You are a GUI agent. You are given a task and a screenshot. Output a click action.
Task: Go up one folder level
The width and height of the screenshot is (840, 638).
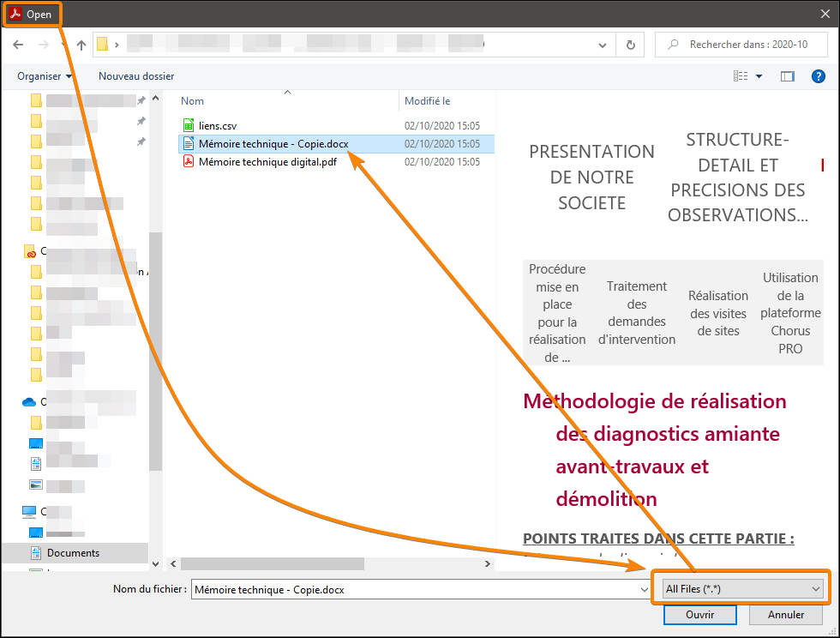click(81, 45)
